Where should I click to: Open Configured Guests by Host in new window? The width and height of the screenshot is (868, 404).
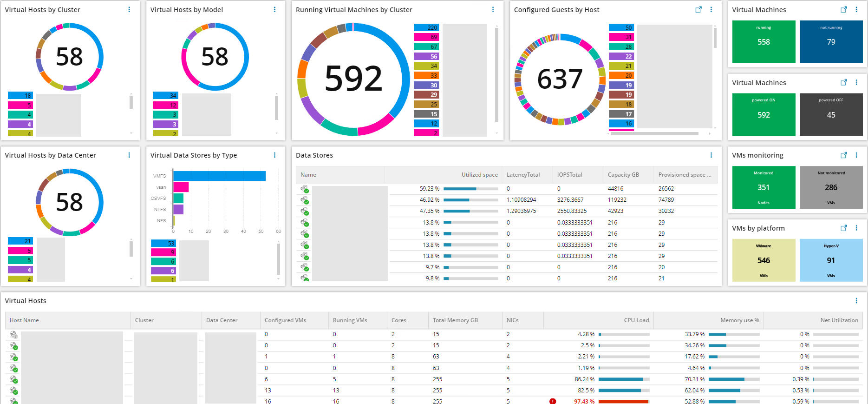tap(698, 9)
